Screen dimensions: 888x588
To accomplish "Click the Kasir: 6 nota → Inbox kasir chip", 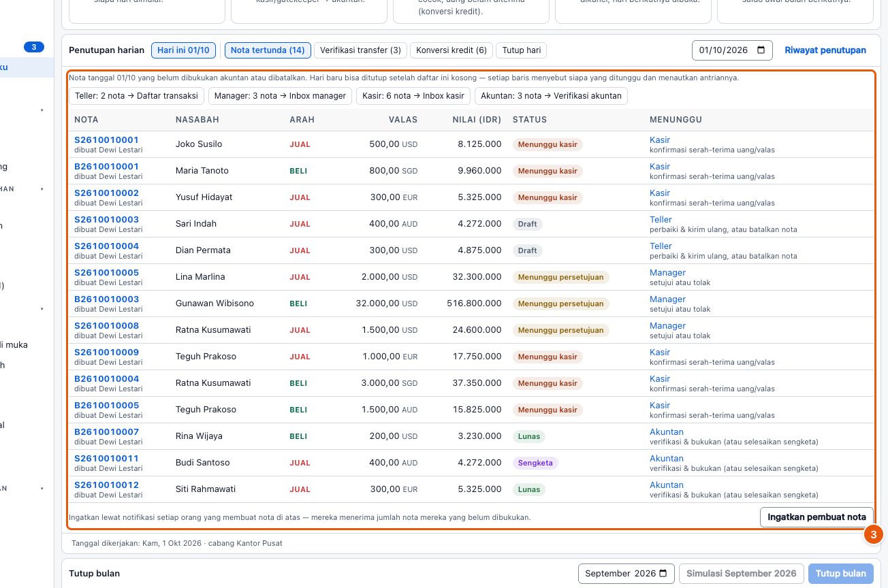I will click(x=413, y=96).
